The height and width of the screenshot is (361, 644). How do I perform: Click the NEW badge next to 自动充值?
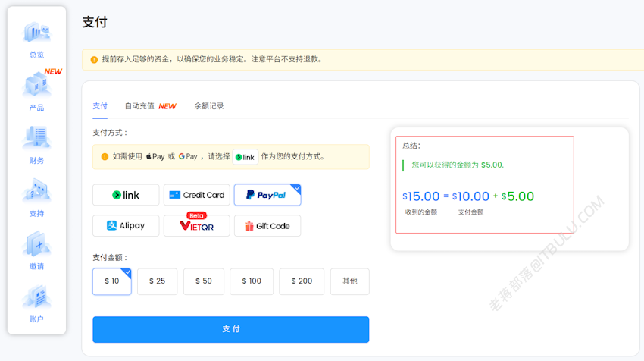(167, 106)
